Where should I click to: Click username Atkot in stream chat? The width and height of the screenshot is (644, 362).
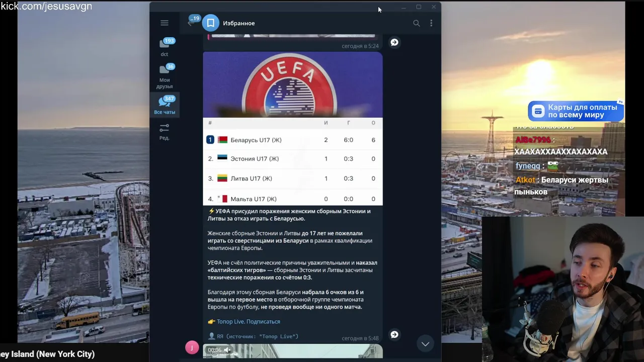click(525, 179)
